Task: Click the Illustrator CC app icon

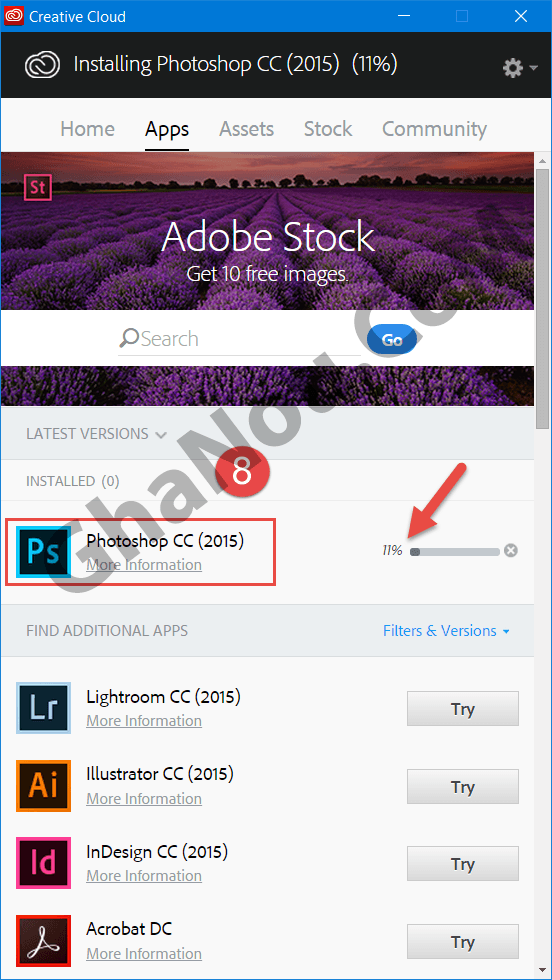Action: click(43, 786)
